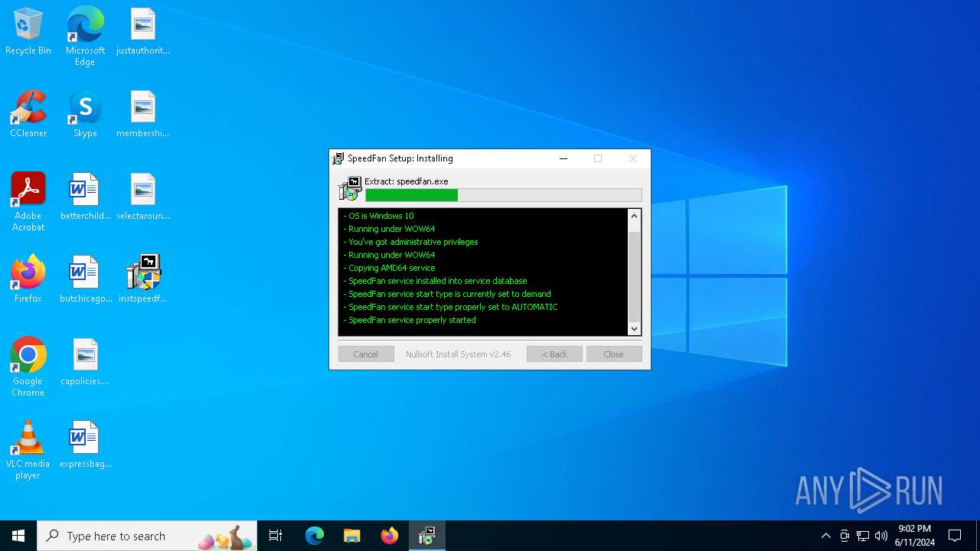Open the Skype desktop shortcut
This screenshot has height=551, width=980.
(85, 115)
